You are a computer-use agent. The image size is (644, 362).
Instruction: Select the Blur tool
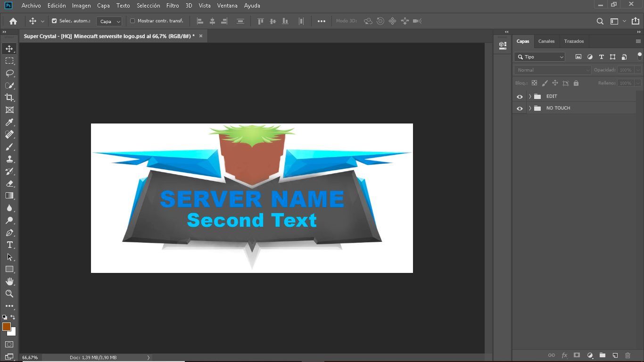point(9,208)
